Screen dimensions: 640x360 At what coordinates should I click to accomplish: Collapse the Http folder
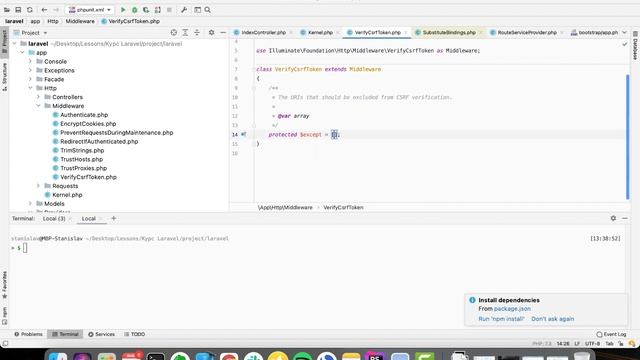tap(30, 88)
